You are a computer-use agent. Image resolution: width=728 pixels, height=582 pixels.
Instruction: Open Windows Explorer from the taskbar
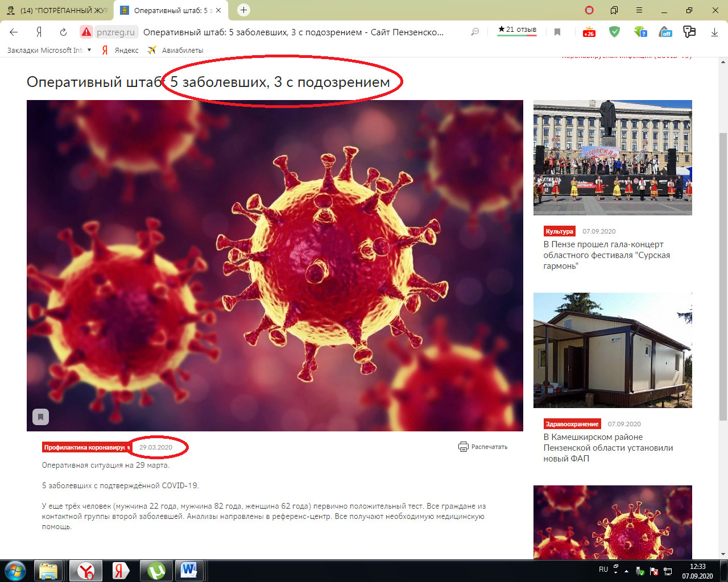(48, 571)
